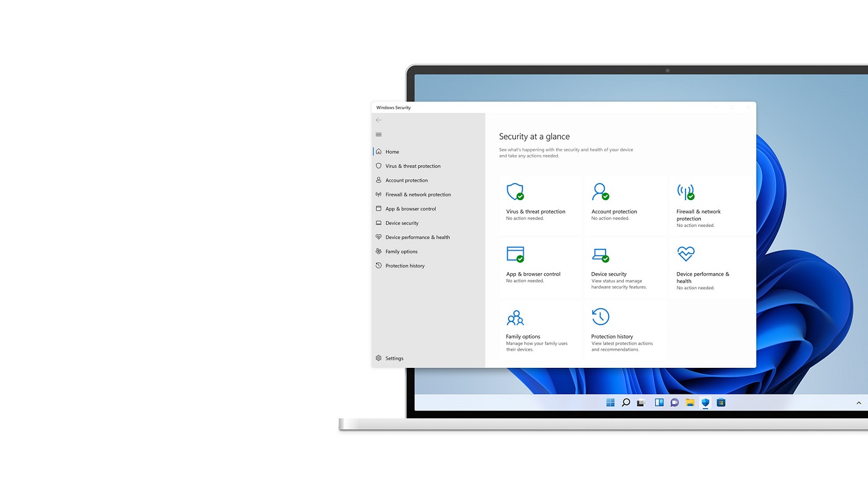Viewport: 868px width, 488px height.
Task: Show hidden icons using the taskbar chevron
Action: click(x=858, y=403)
